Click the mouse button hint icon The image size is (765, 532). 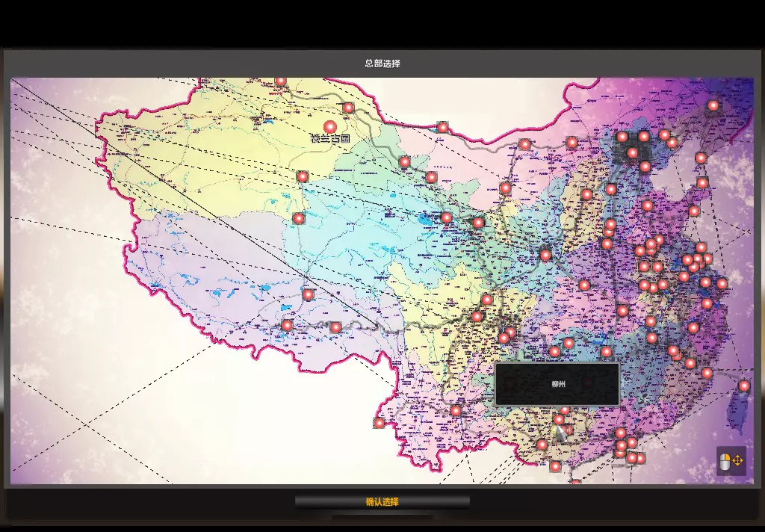[725, 461]
